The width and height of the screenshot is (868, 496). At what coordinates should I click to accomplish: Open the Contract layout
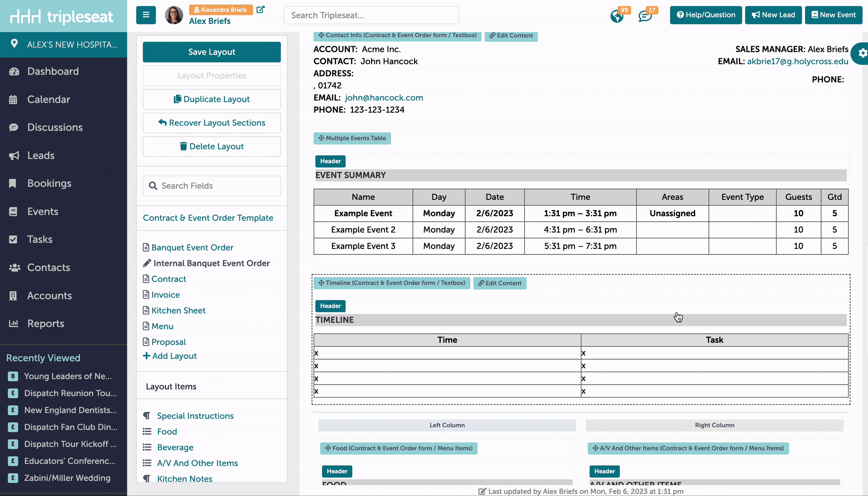point(169,279)
